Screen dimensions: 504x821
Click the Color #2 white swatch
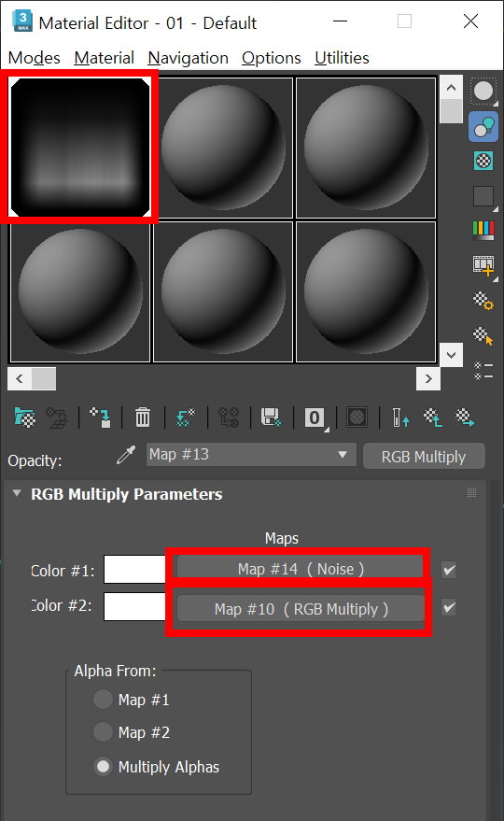pos(135,607)
